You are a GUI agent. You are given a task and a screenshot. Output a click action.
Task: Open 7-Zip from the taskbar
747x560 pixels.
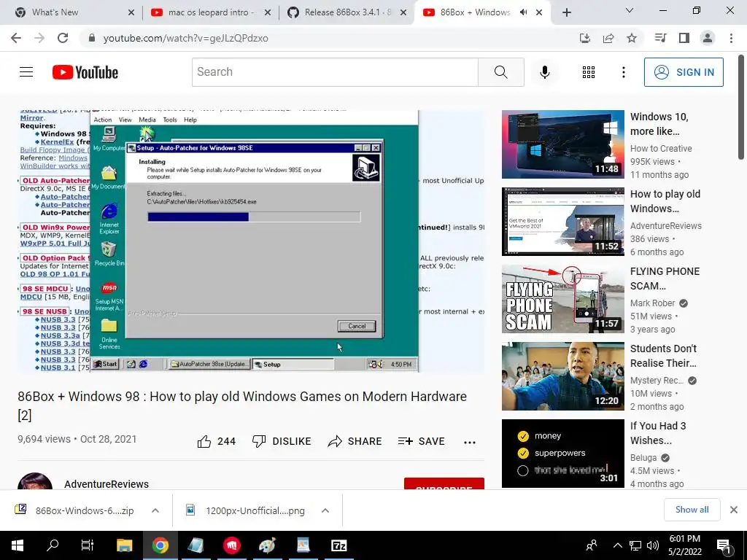click(x=338, y=545)
